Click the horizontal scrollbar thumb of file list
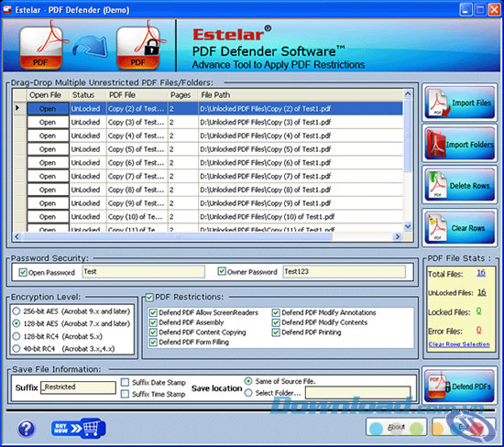 click(x=178, y=237)
